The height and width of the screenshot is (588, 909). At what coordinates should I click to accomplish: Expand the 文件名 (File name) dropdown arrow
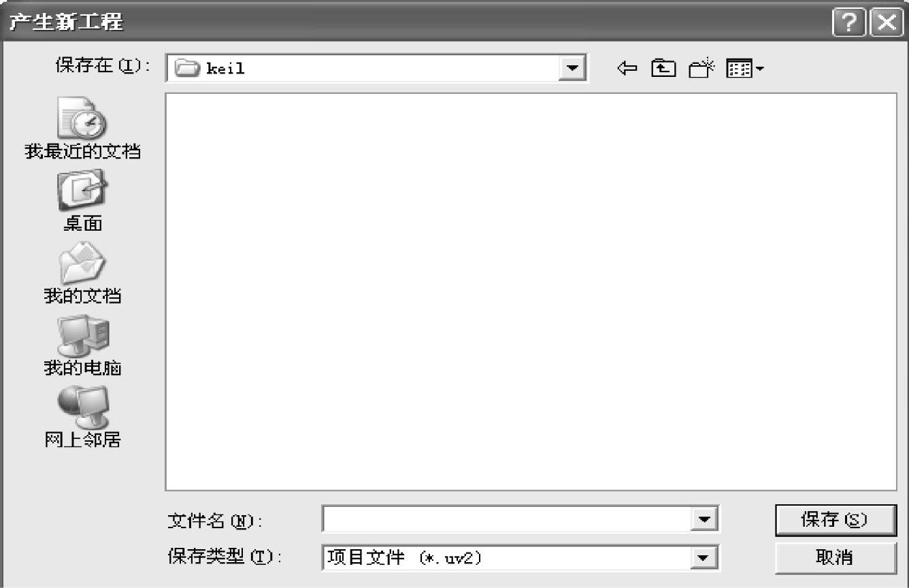point(704,521)
